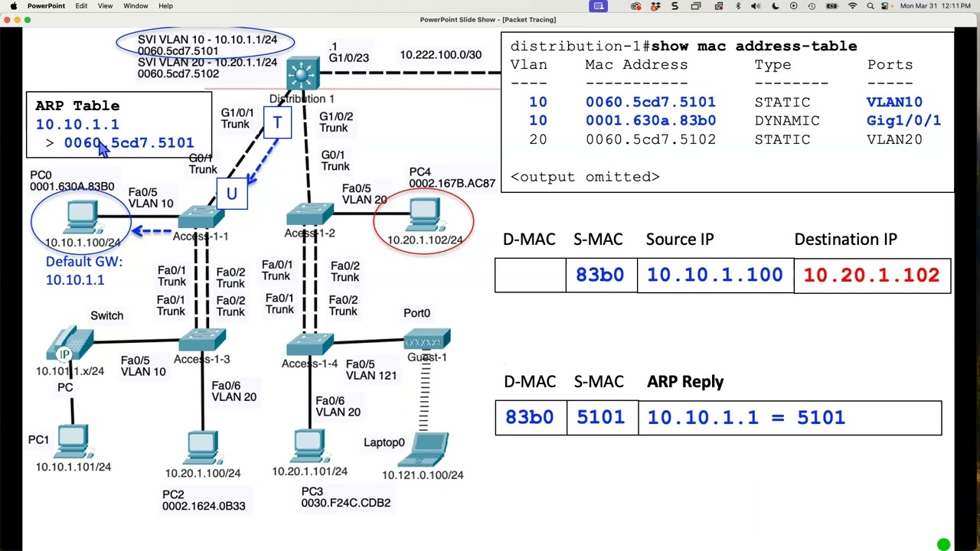Click MAC address 0001.630a.83b0 in table
This screenshot has height=551, width=980.
pos(651,121)
